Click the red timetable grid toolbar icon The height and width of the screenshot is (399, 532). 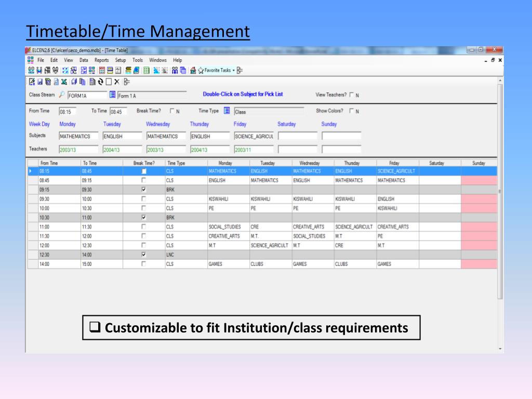[x=102, y=70]
